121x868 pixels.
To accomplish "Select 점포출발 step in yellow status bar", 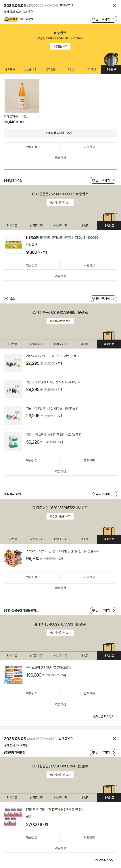I will point(50,69).
